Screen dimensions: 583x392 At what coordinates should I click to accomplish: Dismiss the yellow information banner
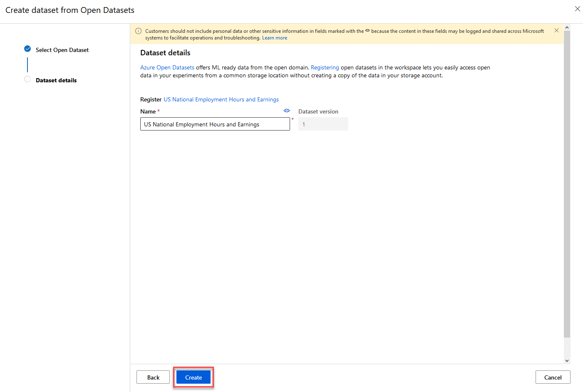tap(556, 30)
